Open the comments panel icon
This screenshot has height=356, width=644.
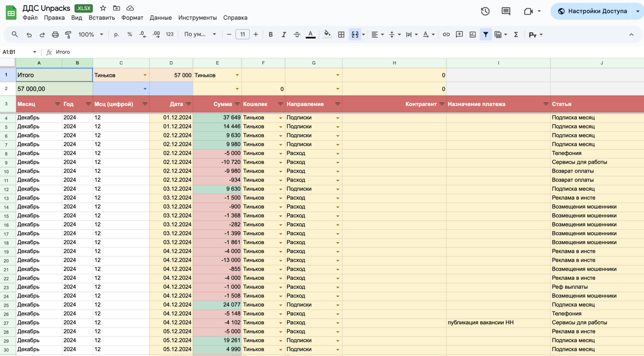pos(506,11)
